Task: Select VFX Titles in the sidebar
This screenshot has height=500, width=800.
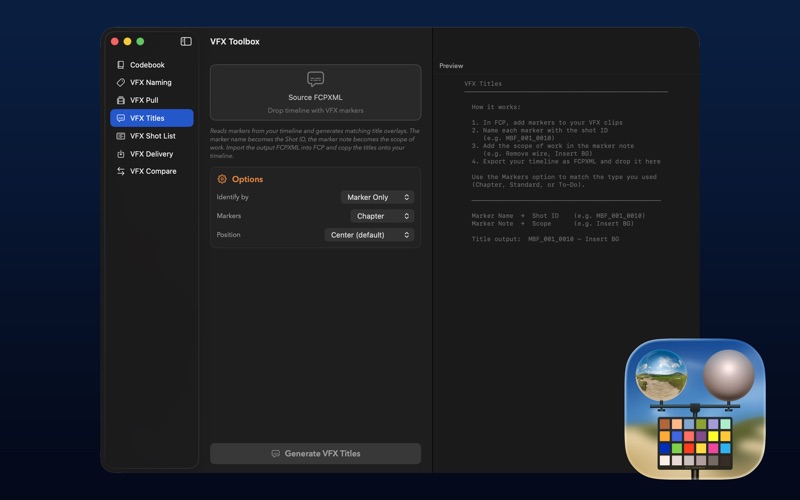Action: click(152, 118)
